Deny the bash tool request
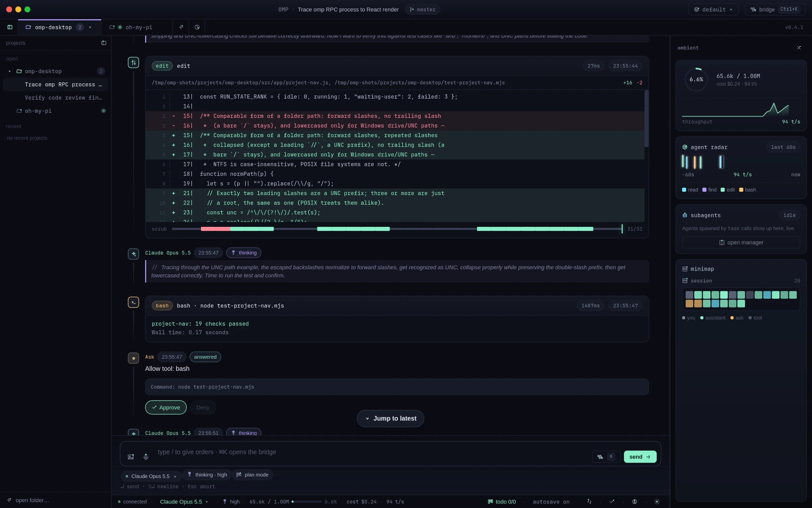 203,407
